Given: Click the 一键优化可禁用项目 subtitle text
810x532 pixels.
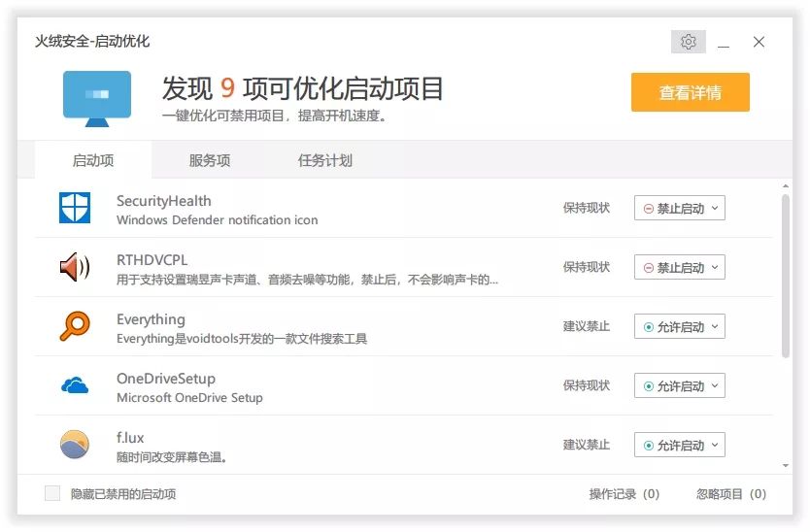Looking at the screenshot, I should tap(275, 116).
